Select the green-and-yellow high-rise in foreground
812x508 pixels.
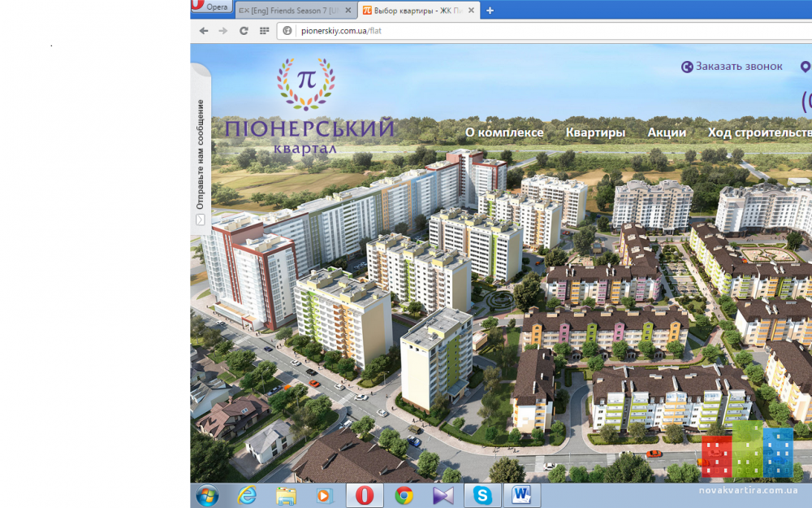pyautogui.click(x=343, y=316)
